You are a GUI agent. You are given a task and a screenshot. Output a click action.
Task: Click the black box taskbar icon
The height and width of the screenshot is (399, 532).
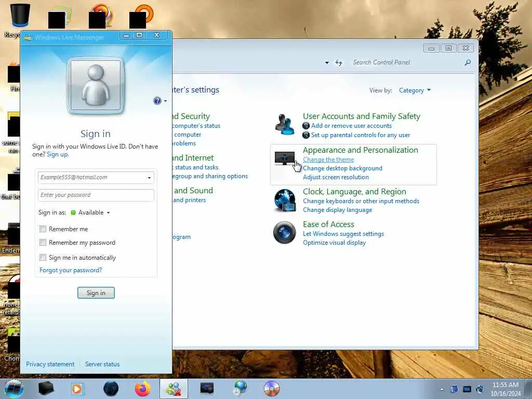[x=46, y=389]
